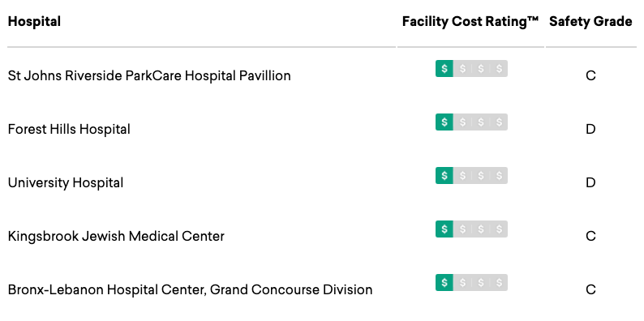Click the D safety grade for Forest Hills
Viewport: 644px width, 321px height.
pos(590,130)
